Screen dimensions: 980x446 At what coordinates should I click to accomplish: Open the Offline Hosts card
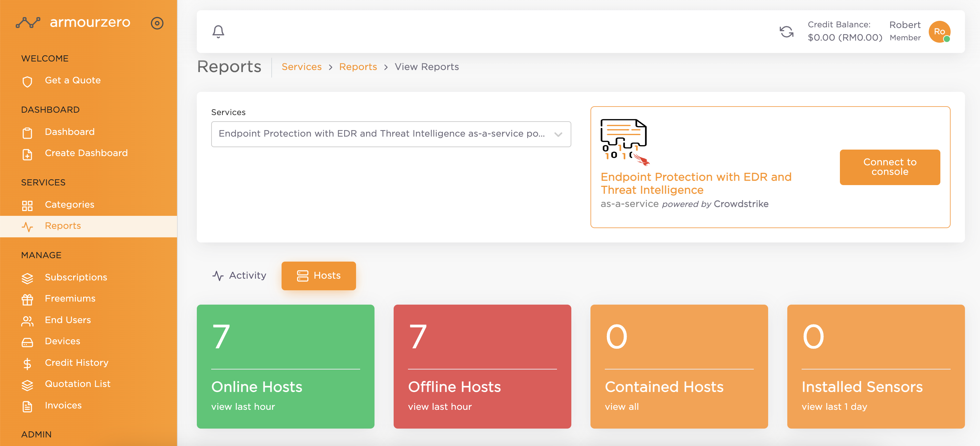pyautogui.click(x=482, y=366)
